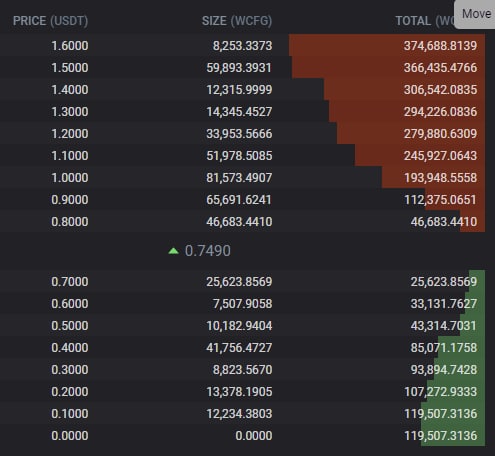This screenshot has height=456, width=495.
Task: Click the PRICE (USDT) column header
Action: coord(50,21)
